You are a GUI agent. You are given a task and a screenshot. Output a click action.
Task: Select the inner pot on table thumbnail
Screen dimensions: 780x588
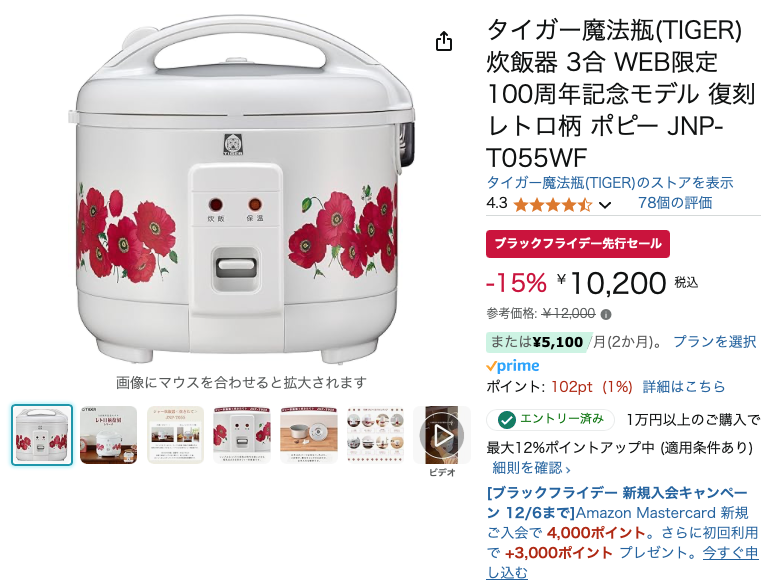(x=308, y=435)
